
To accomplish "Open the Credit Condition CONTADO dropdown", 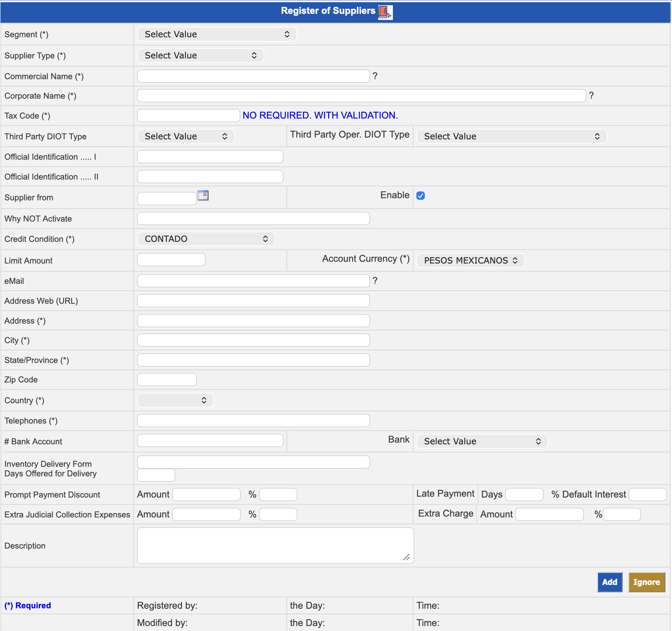I will 206,239.
